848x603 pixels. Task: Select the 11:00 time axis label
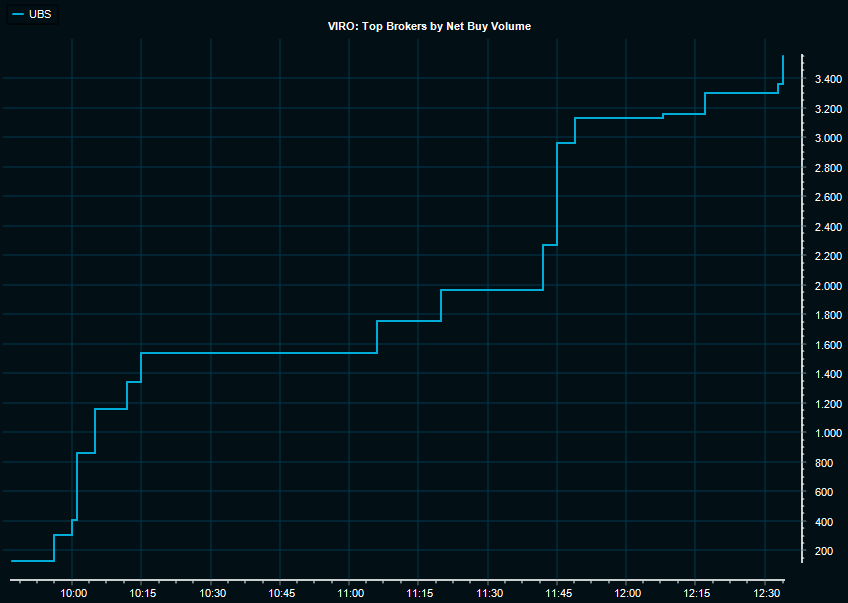(349, 594)
